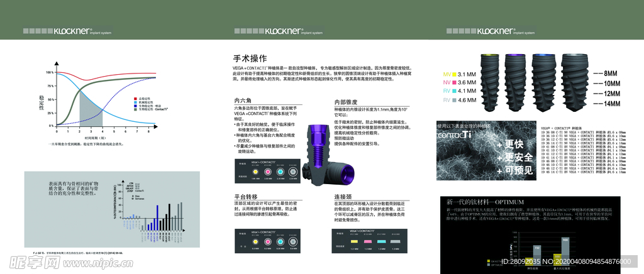Click the pink bar swatch under 连接颈

(x=368, y=241)
